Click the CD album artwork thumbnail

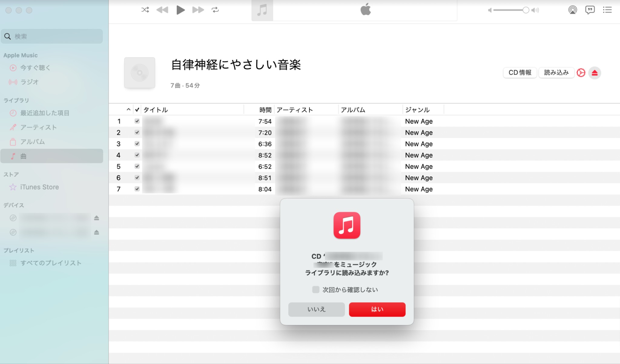[140, 73]
